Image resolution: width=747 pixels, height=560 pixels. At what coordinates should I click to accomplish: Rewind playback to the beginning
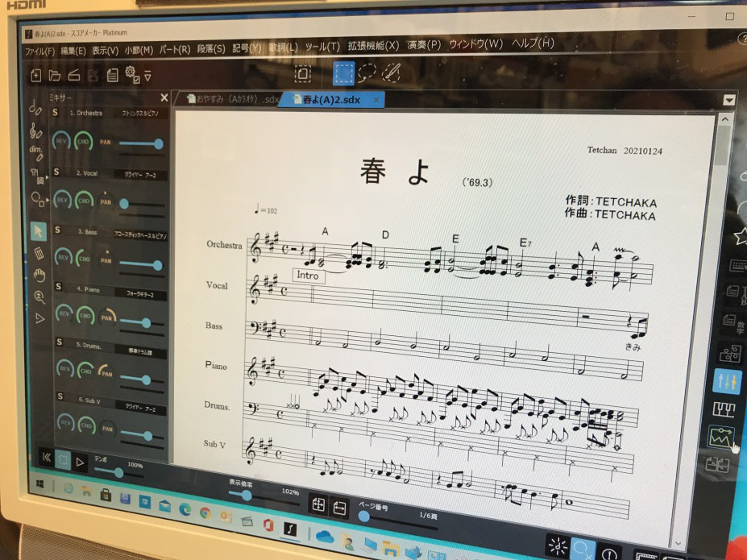[46, 457]
